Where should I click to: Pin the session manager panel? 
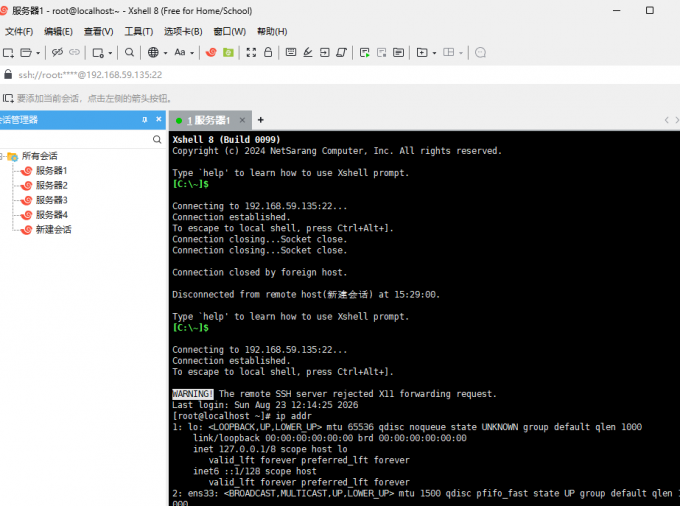point(145,120)
